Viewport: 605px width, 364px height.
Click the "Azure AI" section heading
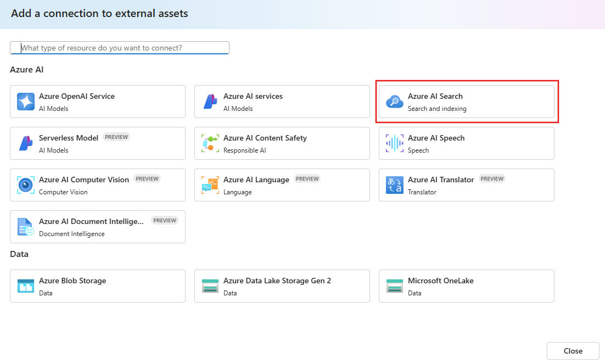pos(26,70)
